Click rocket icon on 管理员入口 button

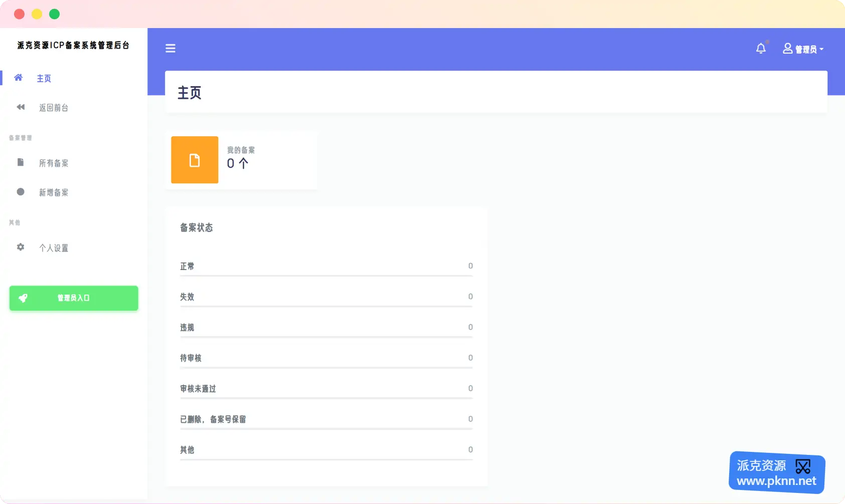click(23, 298)
